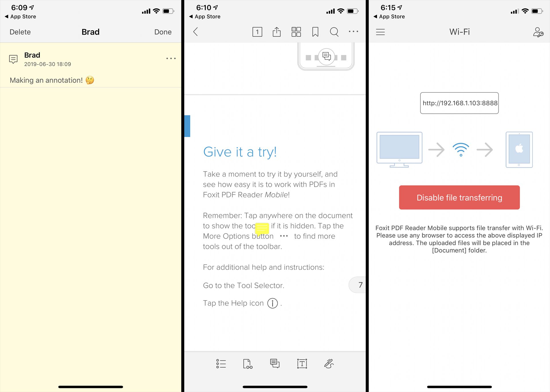The image size is (550, 392).
Task: Delete Brad's annotation note
Action: coord(20,31)
